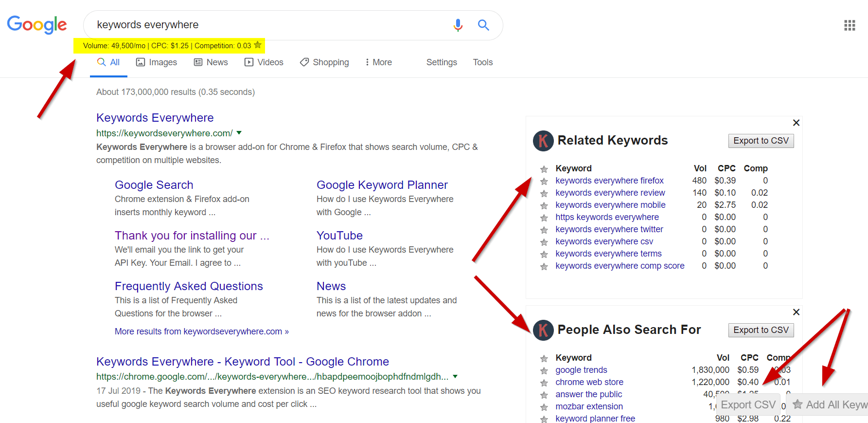
Task: Click the Keywords Everywhere logo in Related Keywords
Action: click(543, 141)
